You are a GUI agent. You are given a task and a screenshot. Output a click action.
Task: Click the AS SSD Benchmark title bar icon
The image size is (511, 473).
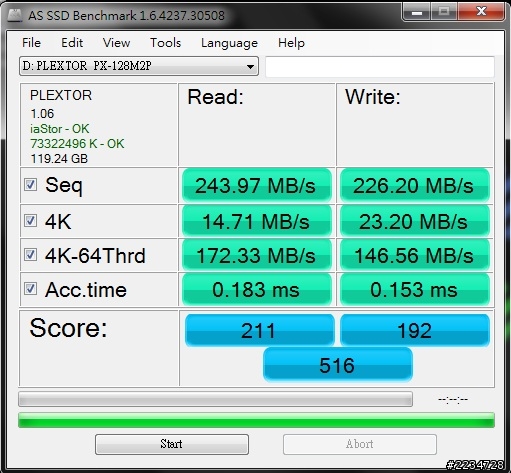pos(15,15)
